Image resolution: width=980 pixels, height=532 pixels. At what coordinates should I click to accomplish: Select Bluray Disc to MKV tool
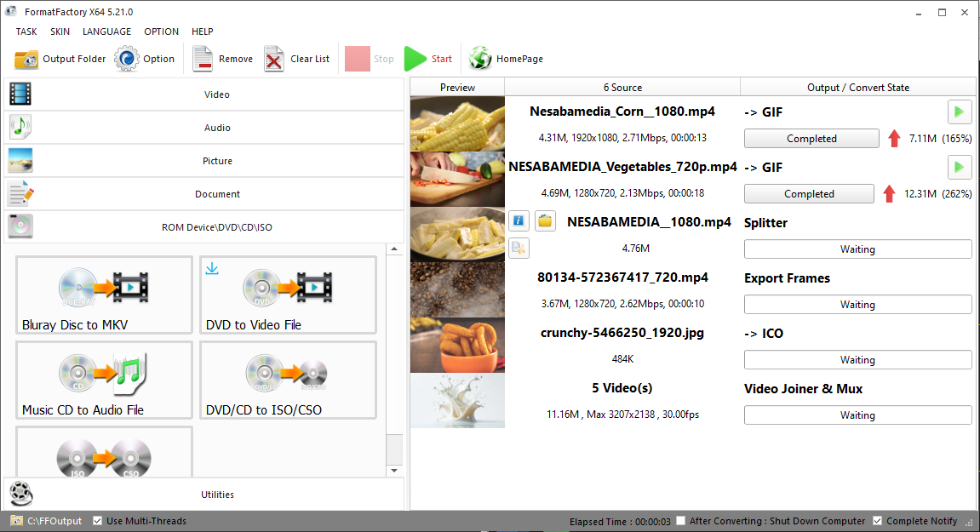pyautogui.click(x=104, y=295)
